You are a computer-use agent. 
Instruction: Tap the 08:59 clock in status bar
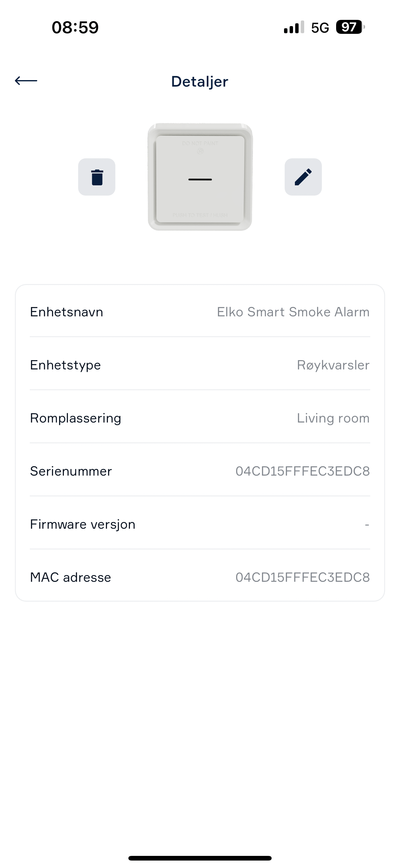coord(75,27)
